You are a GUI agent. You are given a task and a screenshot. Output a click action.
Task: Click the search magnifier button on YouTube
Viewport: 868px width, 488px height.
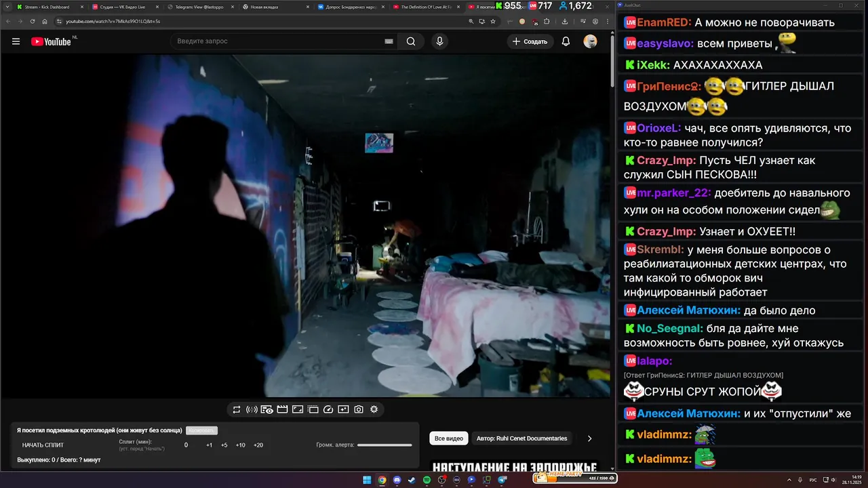(x=411, y=41)
